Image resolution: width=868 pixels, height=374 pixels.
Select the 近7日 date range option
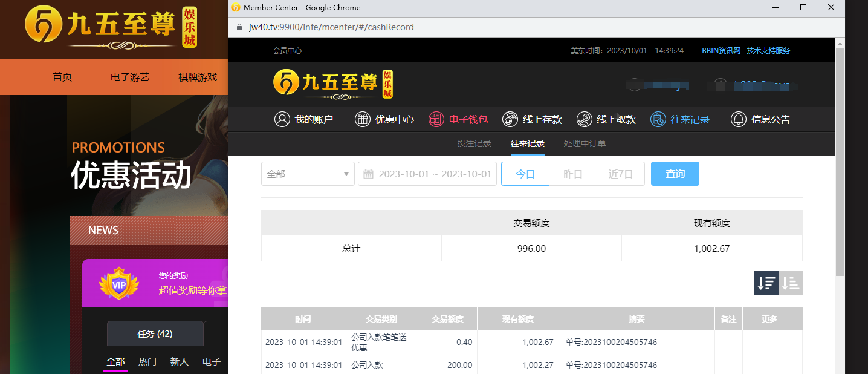pyautogui.click(x=621, y=174)
